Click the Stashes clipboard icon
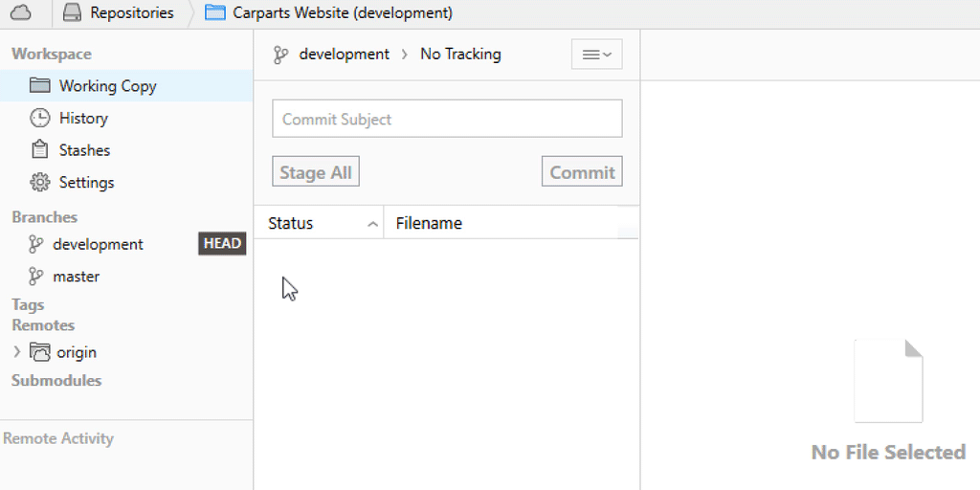 39,150
